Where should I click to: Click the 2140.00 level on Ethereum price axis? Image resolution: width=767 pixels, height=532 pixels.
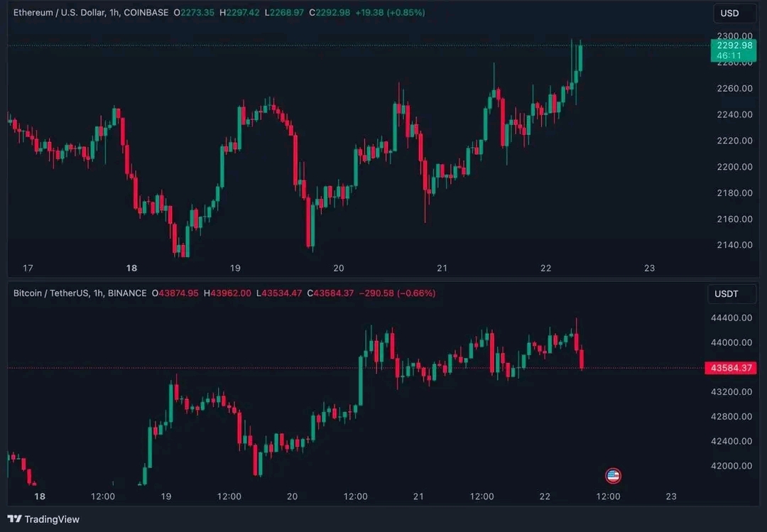click(734, 245)
